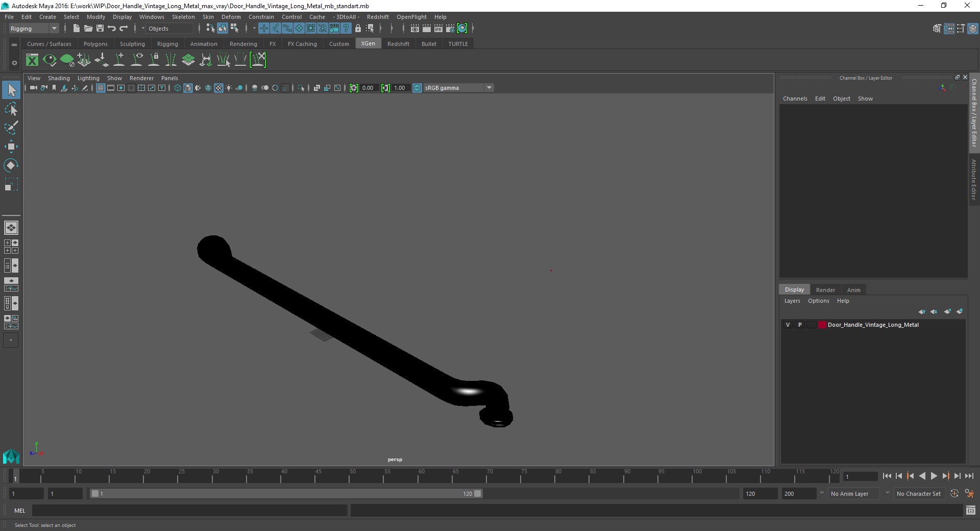Toggle Snap to grids icon
980x531 pixels.
[264, 29]
